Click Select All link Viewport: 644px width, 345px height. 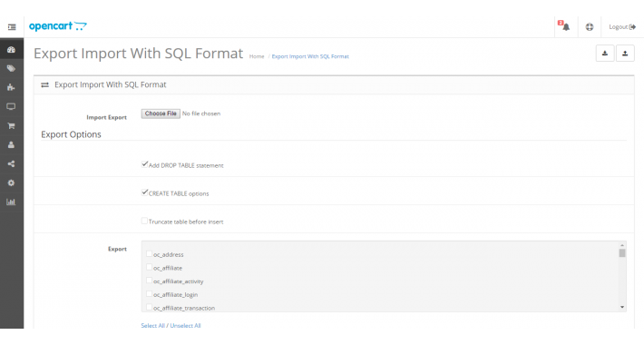[x=152, y=325]
